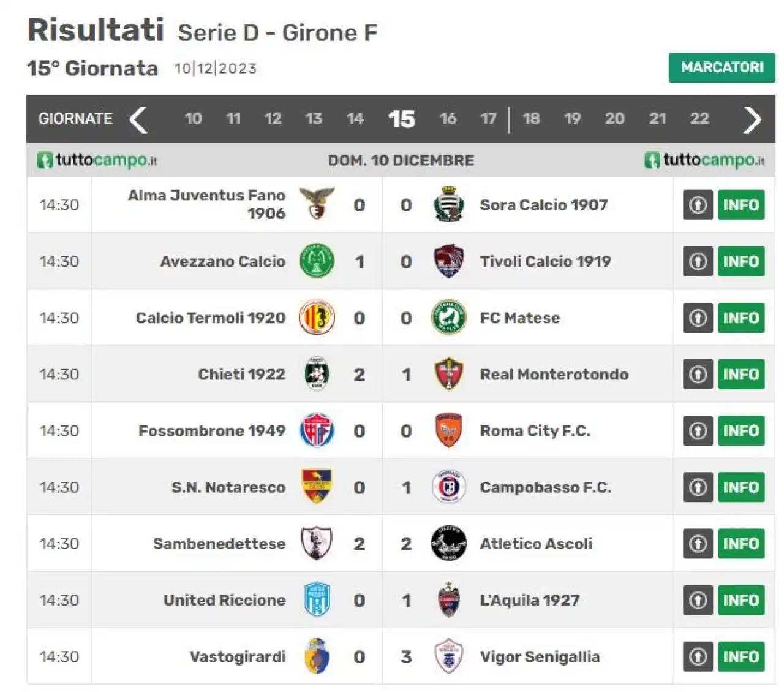784x692 pixels.
Task: Open INFO for United Riccione match
Action: coord(741,600)
